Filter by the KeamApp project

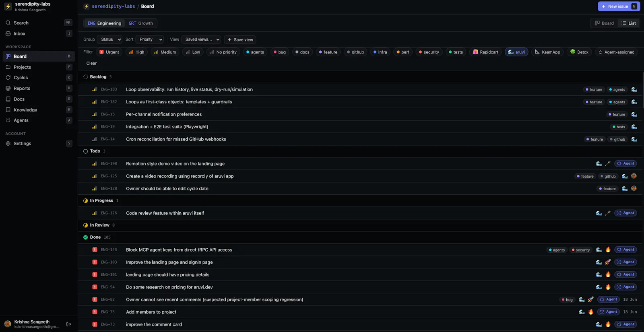(x=547, y=52)
